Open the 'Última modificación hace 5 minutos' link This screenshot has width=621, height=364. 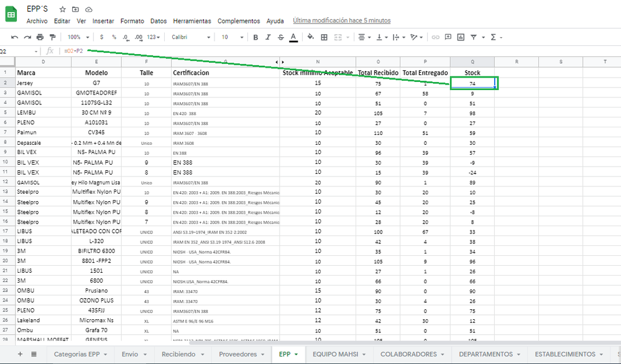342,20
